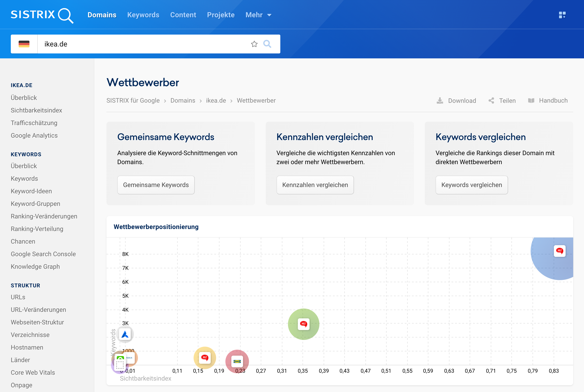The height and width of the screenshot is (392, 584).
Task: Open the apps grid icon top right
Action: pos(562,15)
